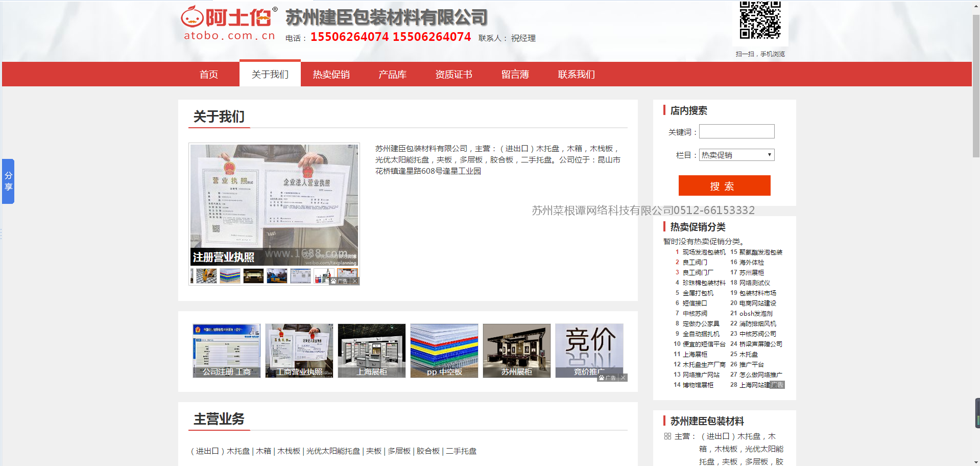Open the 公司注册 工商 ad card
The image size is (980, 466).
coord(227,351)
